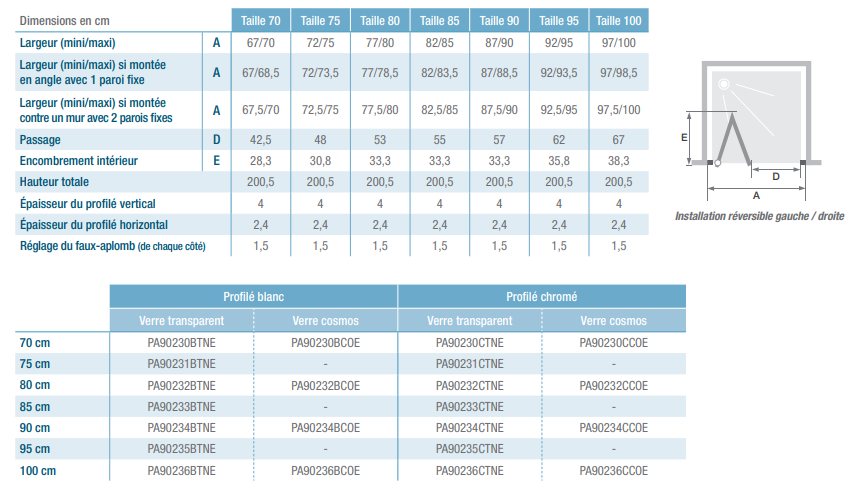Select reference PA90234BTNE
The image size is (853, 489).
coord(182,428)
